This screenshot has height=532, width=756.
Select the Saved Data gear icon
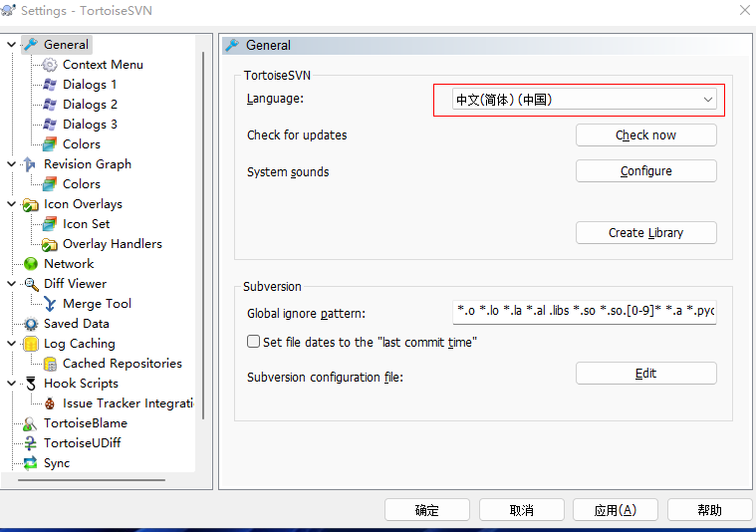[31, 324]
